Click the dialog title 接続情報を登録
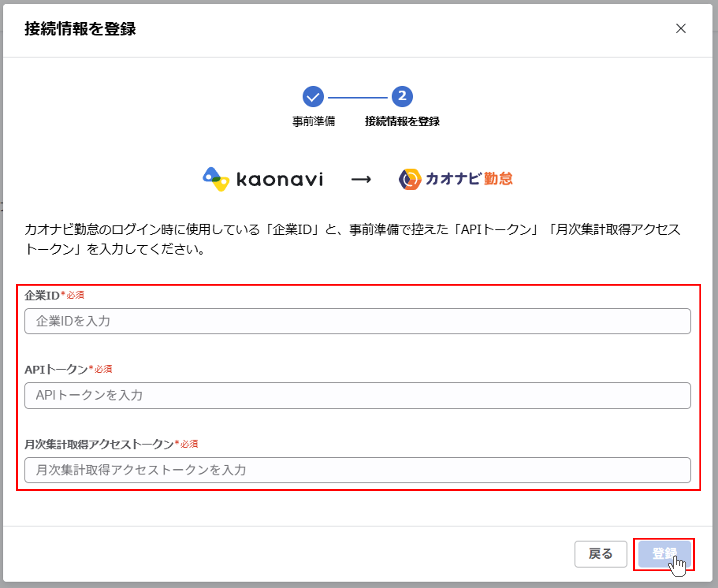The width and height of the screenshot is (718, 588). [x=80, y=29]
